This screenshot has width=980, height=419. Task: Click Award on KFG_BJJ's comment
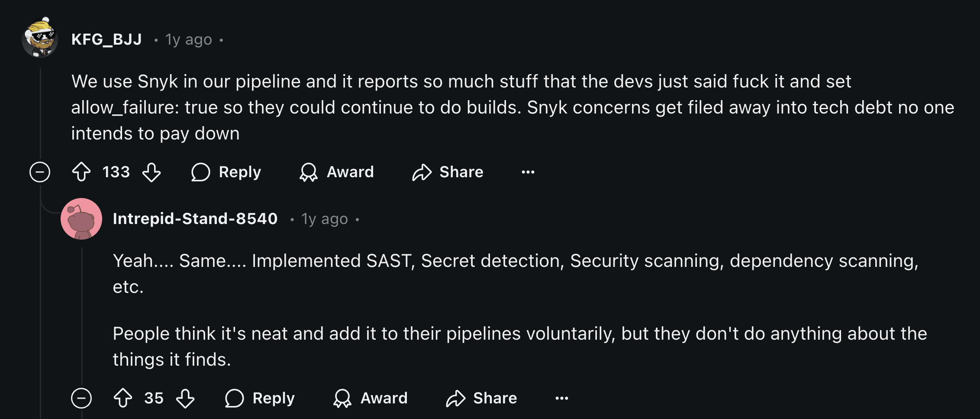click(336, 172)
